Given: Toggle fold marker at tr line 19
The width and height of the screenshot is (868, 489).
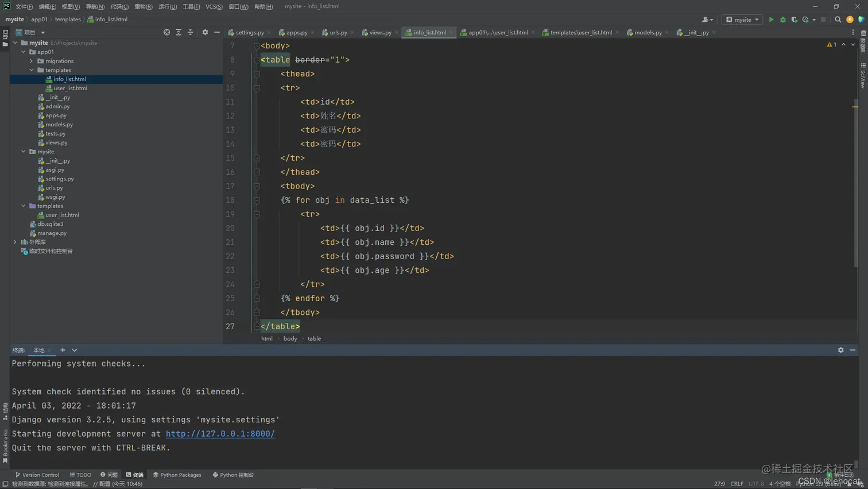Looking at the screenshot, I should (x=257, y=214).
